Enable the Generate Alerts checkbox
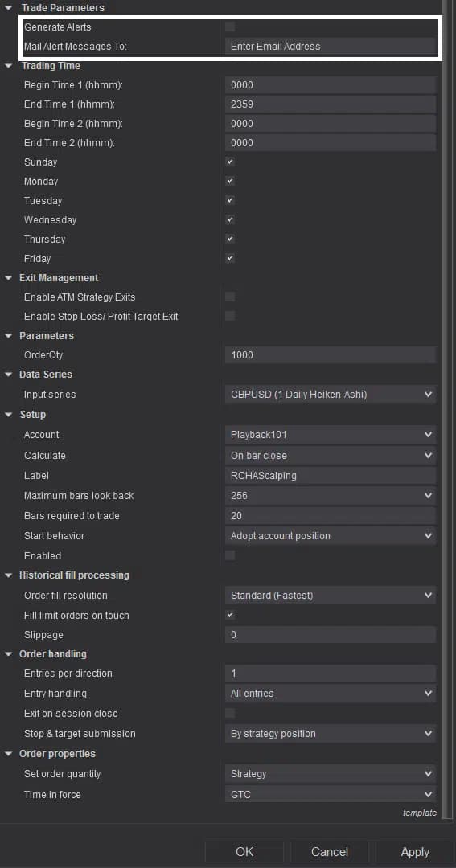The height and width of the screenshot is (868, 456). [230, 27]
